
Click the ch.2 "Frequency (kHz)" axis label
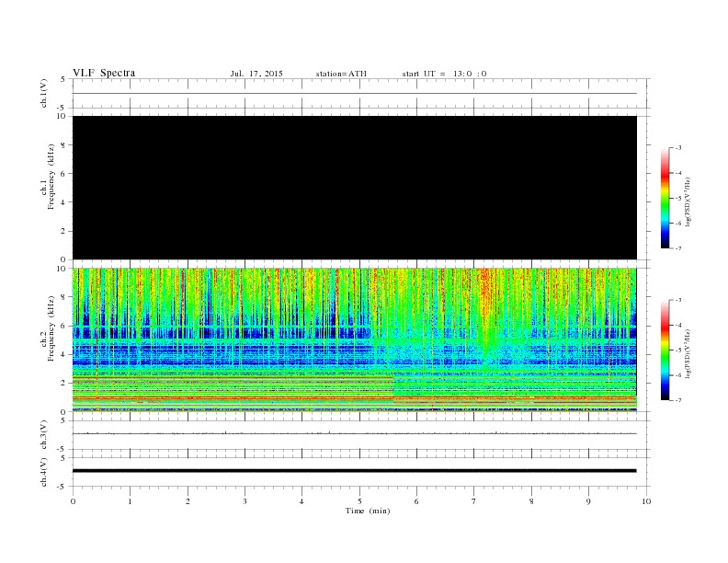tap(51, 329)
